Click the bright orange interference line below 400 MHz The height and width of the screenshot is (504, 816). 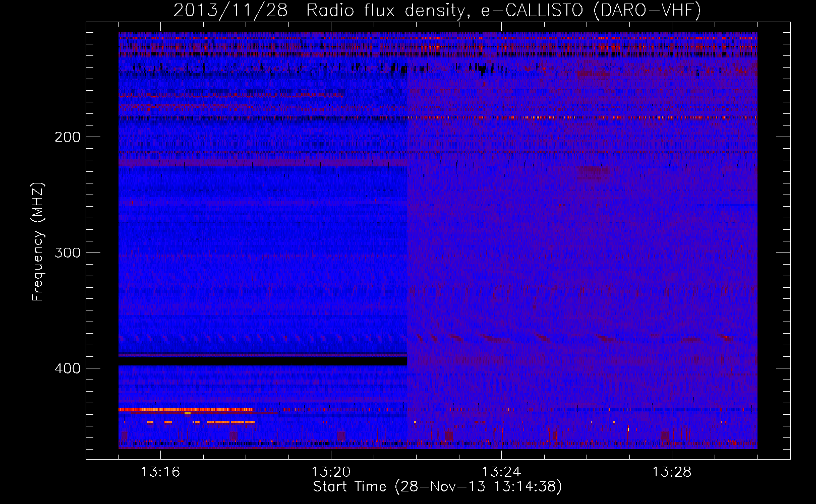click(186, 410)
